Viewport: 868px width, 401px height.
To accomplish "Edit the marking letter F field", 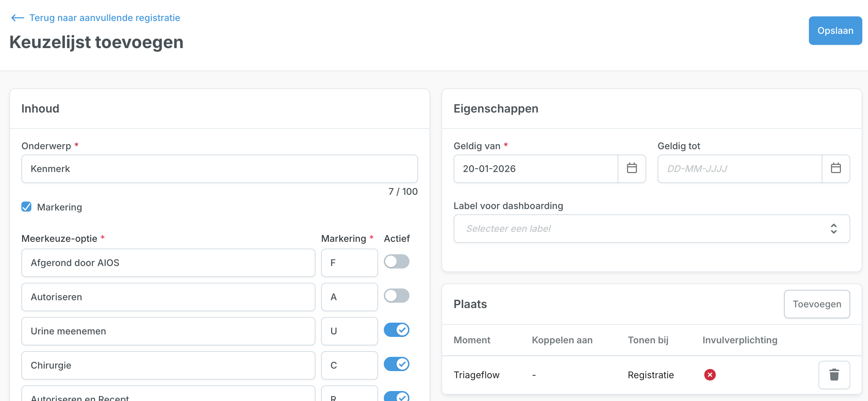I will tap(349, 263).
